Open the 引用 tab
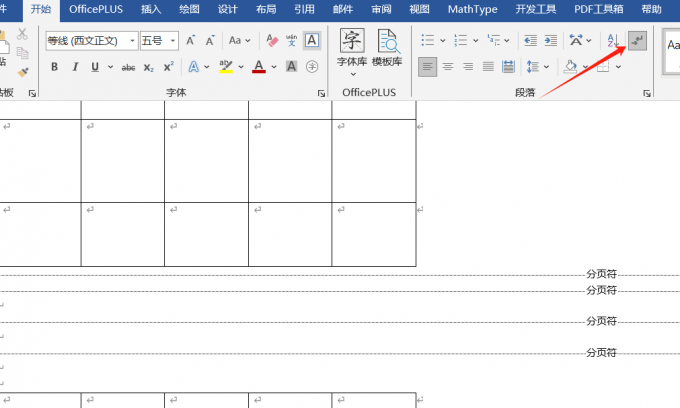Screen dimensions: 680x408 pos(304,9)
